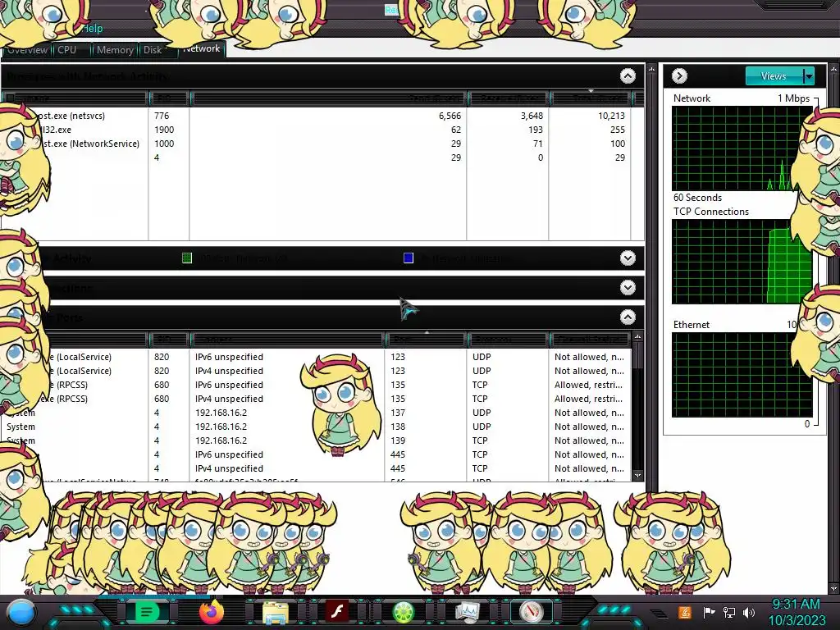Click the 10,213 total value
This screenshot has height=630, width=840.
coord(611,116)
